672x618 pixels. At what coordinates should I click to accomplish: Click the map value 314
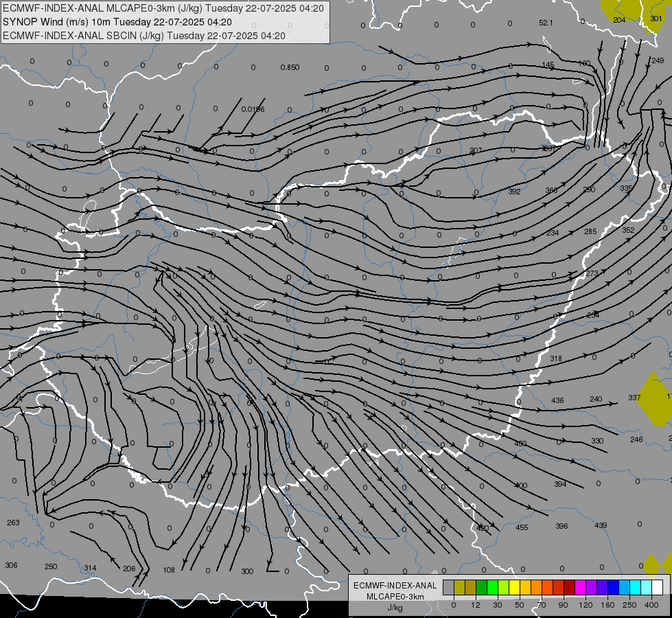[x=90, y=568]
